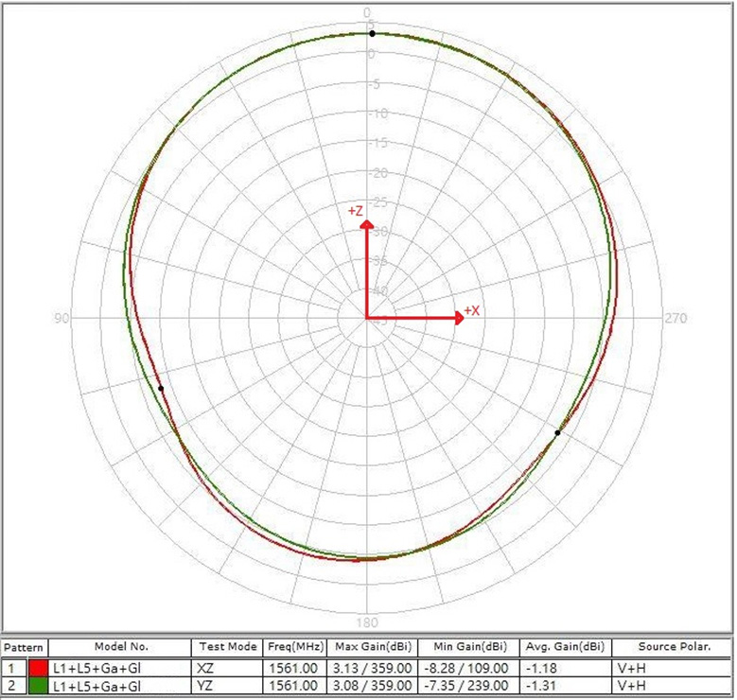Click the red color swatch for pattern 1

coord(40,668)
